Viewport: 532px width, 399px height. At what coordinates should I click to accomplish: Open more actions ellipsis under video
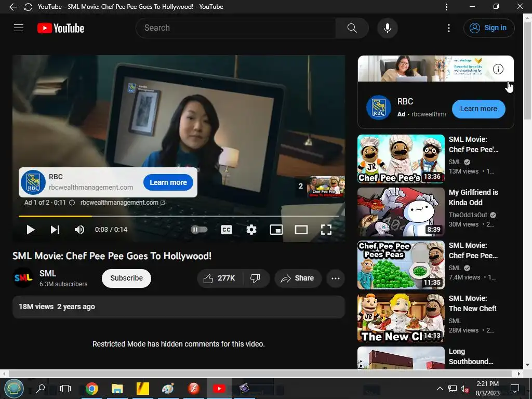pyautogui.click(x=336, y=278)
